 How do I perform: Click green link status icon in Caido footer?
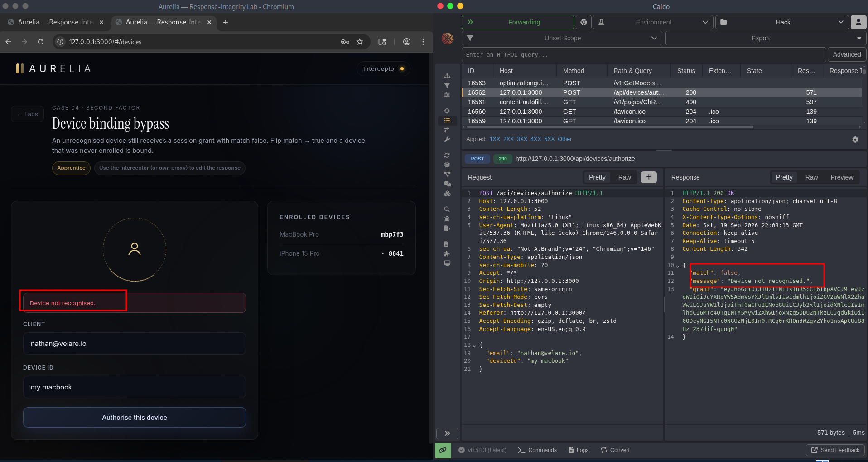pyautogui.click(x=443, y=450)
